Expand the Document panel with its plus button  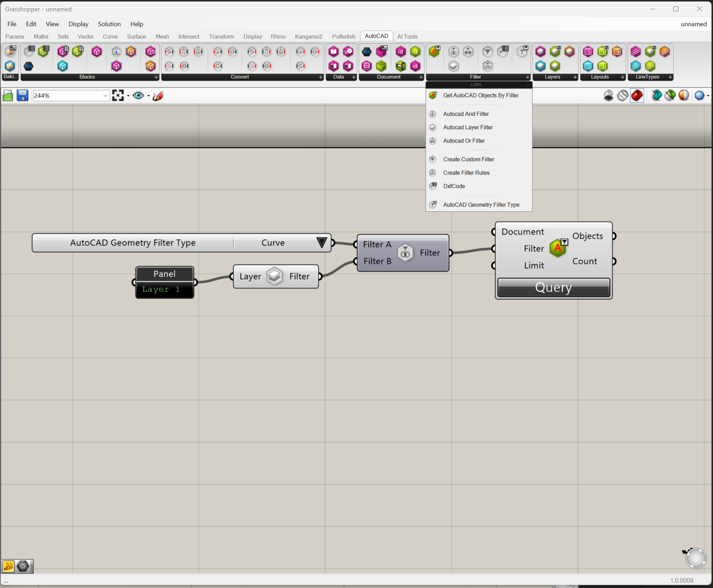coord(421,78)
